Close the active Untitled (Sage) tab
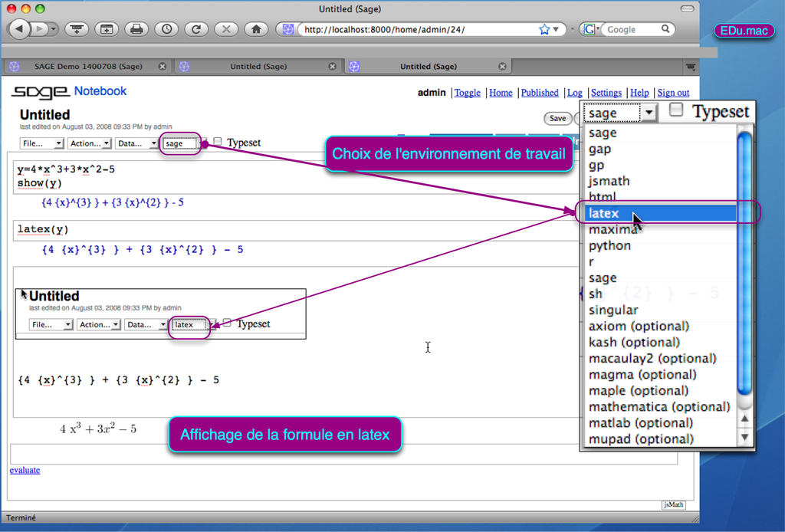This screenshot has width=785, height=532. point(502,66)
